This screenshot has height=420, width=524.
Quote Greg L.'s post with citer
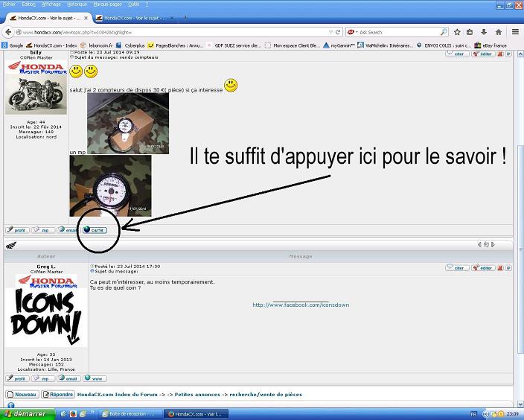[457, 268]
